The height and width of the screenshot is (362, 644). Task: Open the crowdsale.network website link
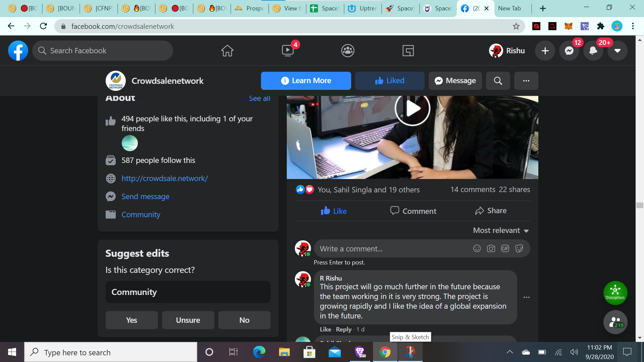coord(165,178)
